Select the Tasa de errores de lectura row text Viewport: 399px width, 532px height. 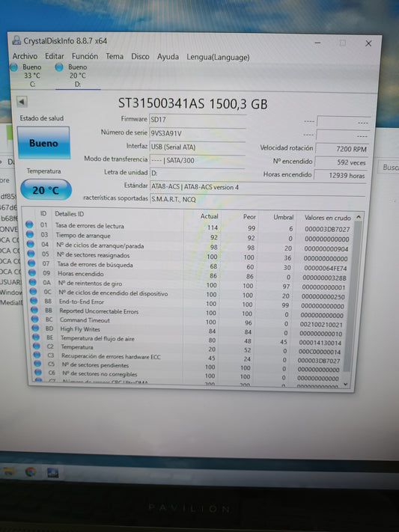point(90,226)
